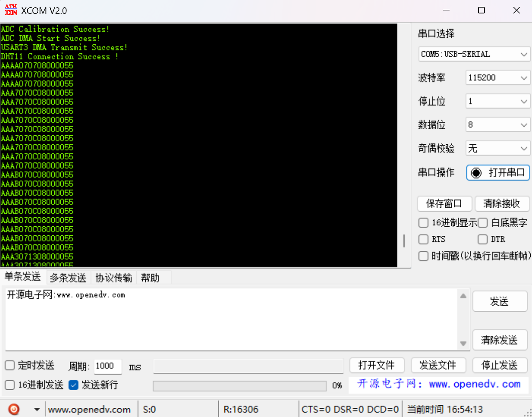This screenshot has height=417, width=532.
Task: Open the 115200 baud rate dropdown
Action: pyautogui.click(x=498, y=78)
